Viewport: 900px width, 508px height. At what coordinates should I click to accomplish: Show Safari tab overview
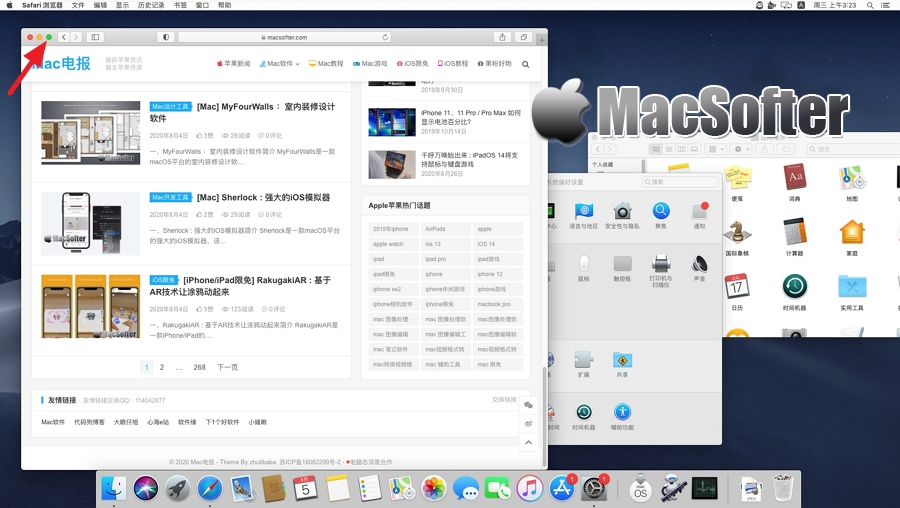click(523, 37)
